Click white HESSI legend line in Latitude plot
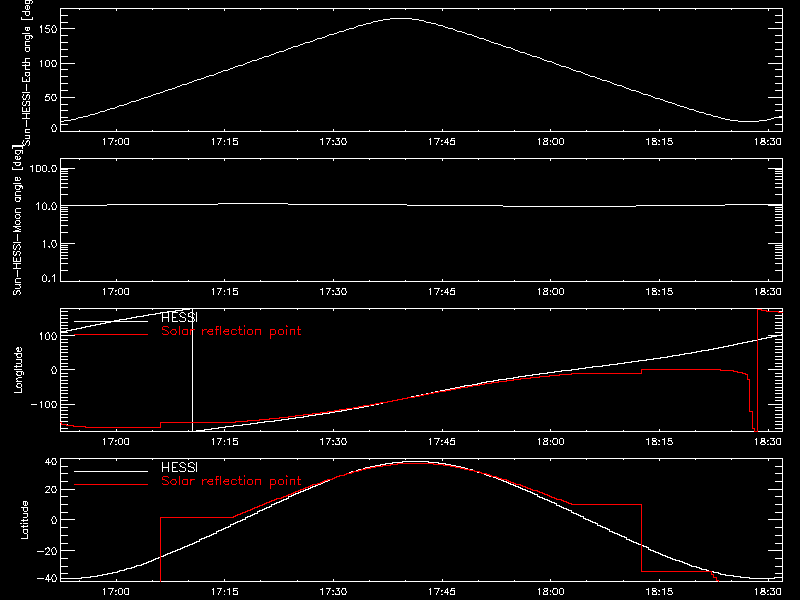This screenshot has height=600, width=800. (111, 471)
